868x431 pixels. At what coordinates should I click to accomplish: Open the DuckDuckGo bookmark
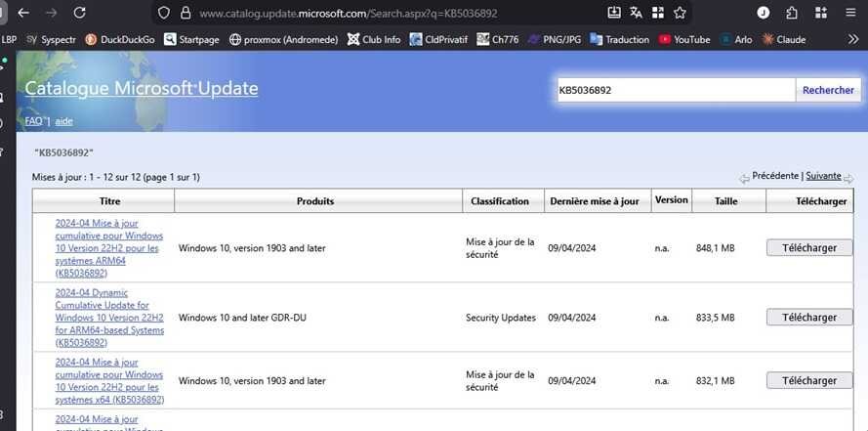coord(120,39)
